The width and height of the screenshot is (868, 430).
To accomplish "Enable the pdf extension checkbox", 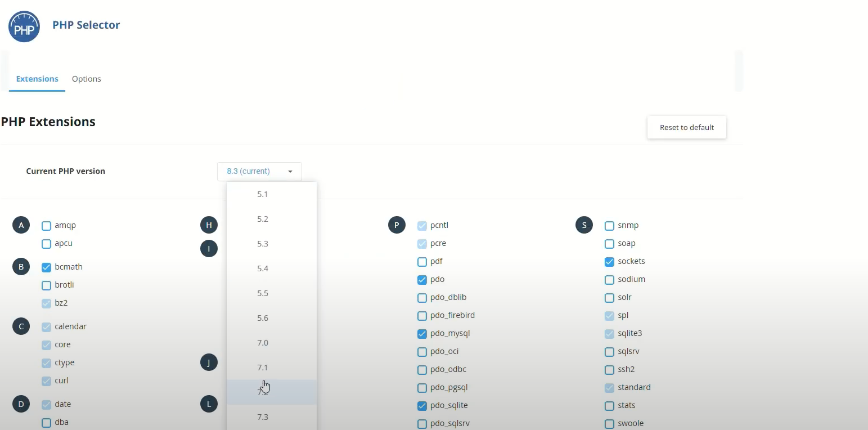I will click(422, 262).
